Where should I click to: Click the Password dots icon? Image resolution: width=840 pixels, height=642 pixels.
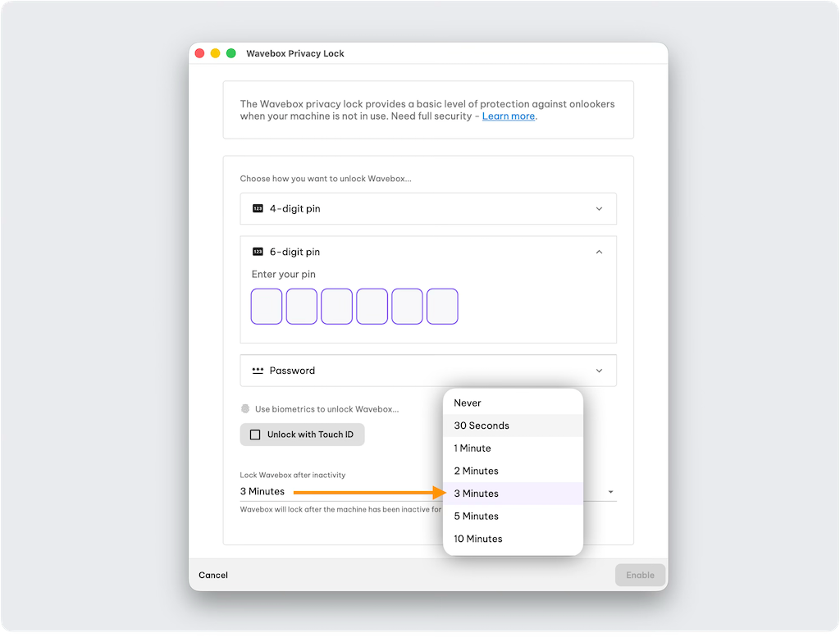258,371
